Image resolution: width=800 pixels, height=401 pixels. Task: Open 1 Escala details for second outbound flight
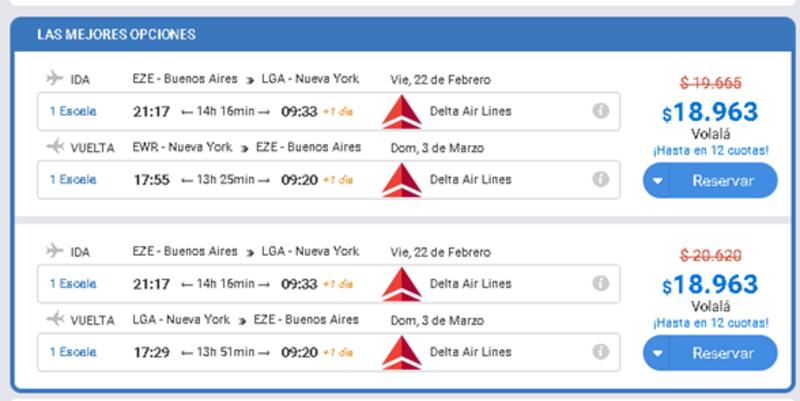tap(73, 284)
